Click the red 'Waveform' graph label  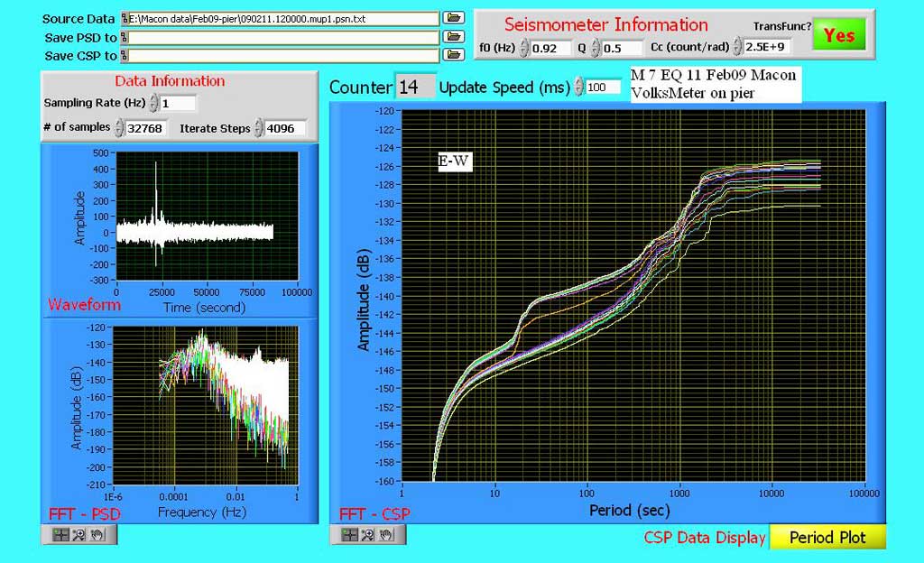click(84, 304)
